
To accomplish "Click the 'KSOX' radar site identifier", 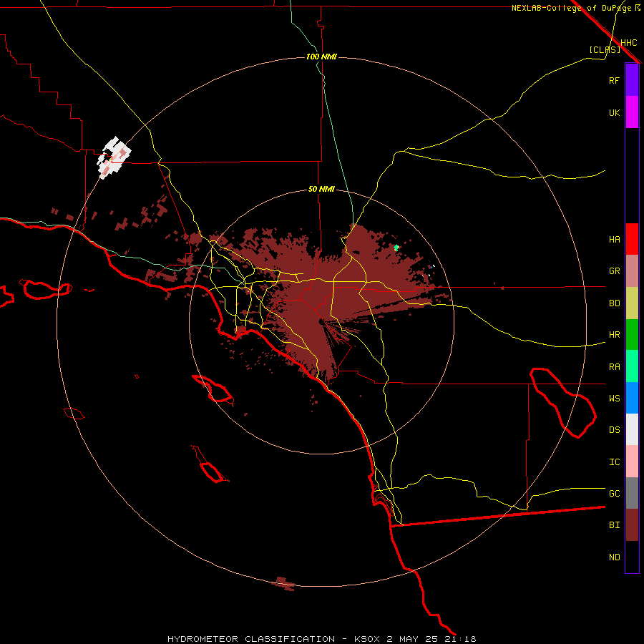I will [366, 639].
